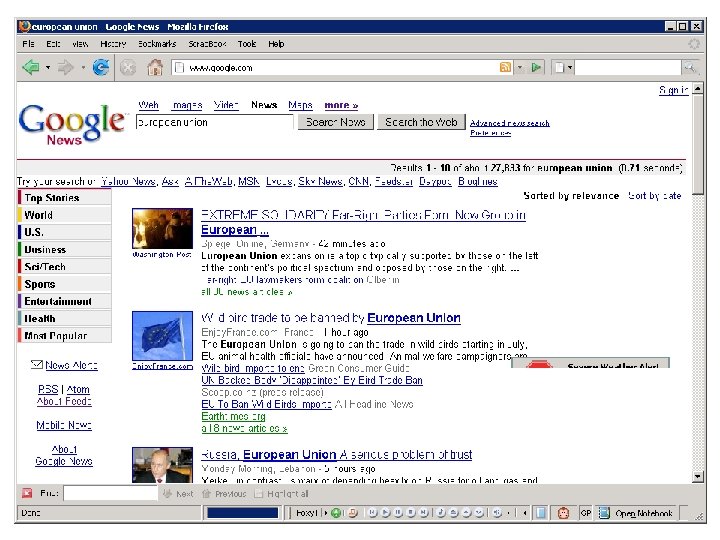Screen dimensions: 720x540
Task: Switch to the Web search tab link
Action: click(x=148, y=105)
